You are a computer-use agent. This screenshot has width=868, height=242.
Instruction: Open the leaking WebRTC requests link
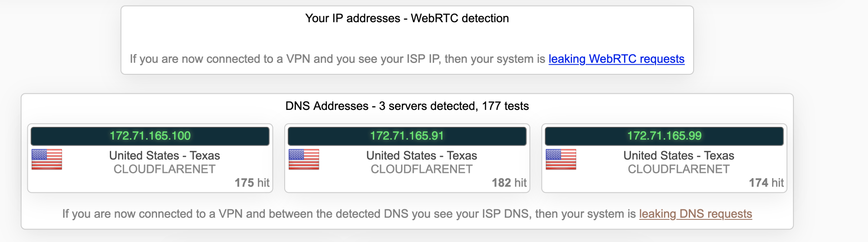[616, 59]
